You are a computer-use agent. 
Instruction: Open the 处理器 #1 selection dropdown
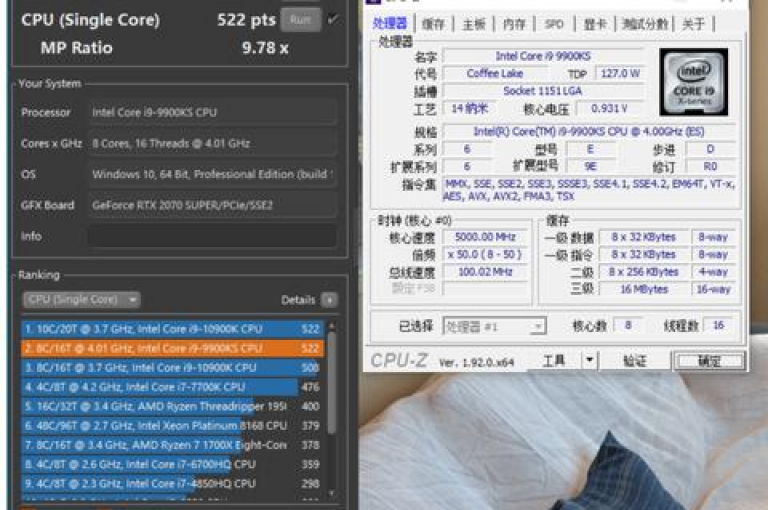(x=495, y=326)
